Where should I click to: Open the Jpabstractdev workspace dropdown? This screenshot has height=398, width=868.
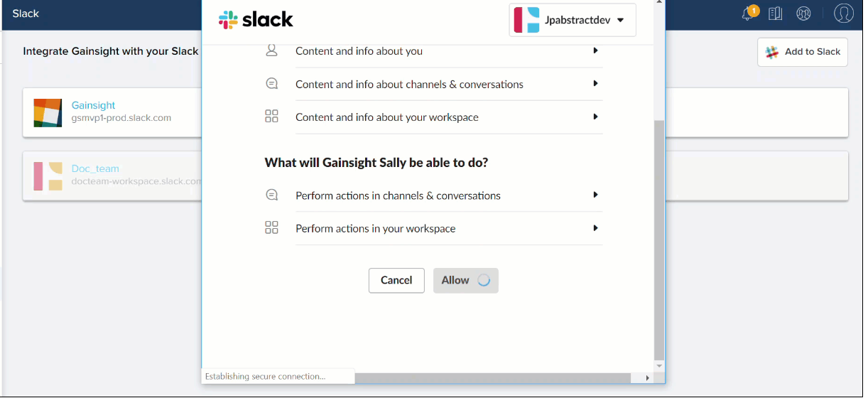[573, 20]
